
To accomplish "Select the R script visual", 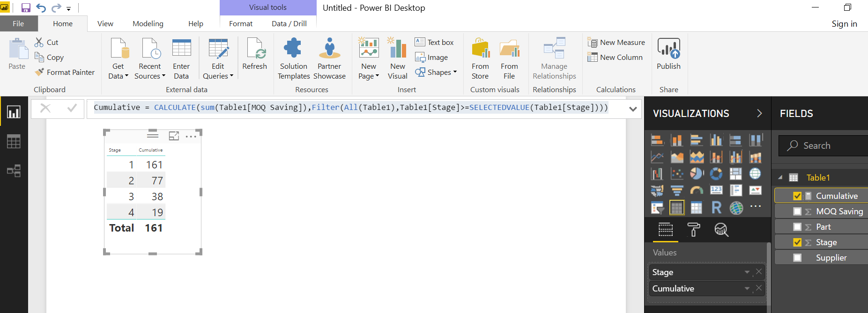I will (716, 208).
